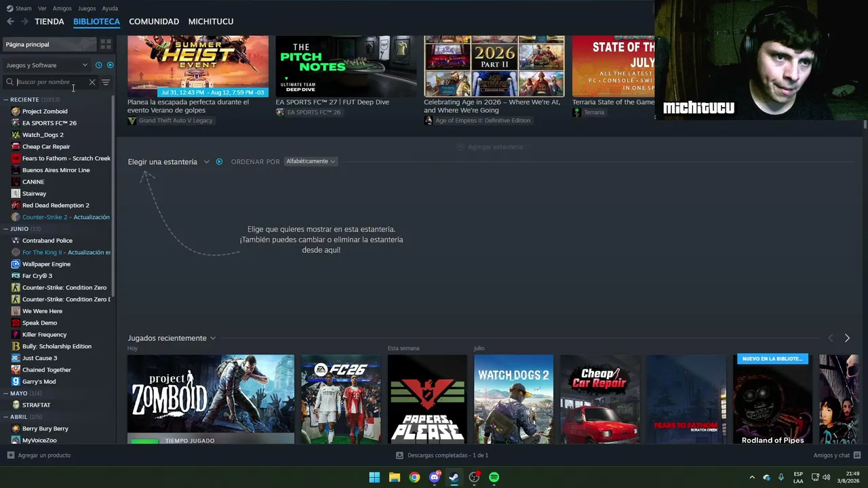
Task: Switch to COMUNIDAD tab
Action: [154, 22]
